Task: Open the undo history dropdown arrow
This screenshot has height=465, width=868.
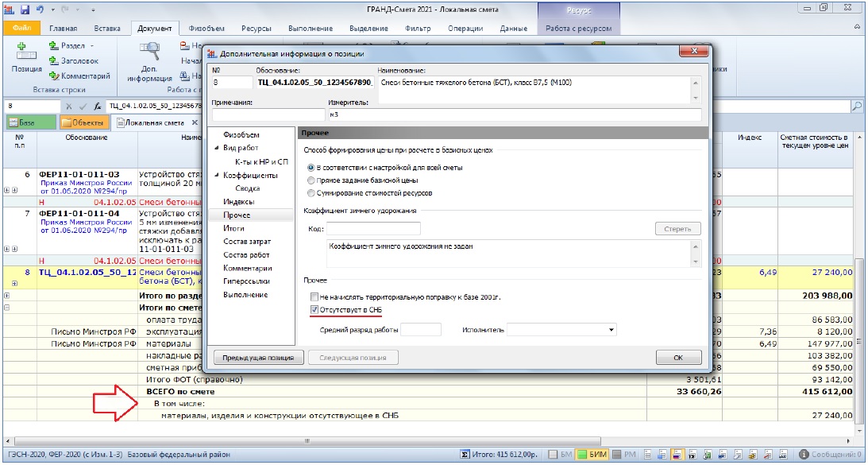Action: [53, 10]
